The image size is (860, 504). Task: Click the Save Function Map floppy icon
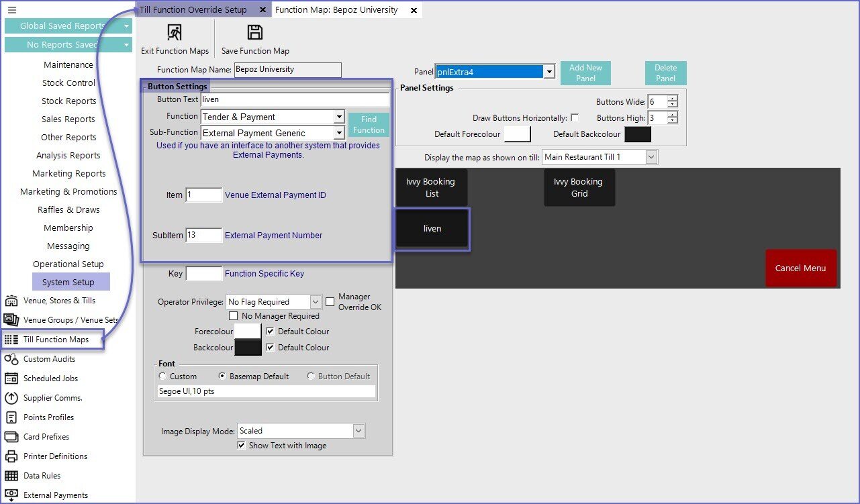pyautogui.click(x=255, y=33)
